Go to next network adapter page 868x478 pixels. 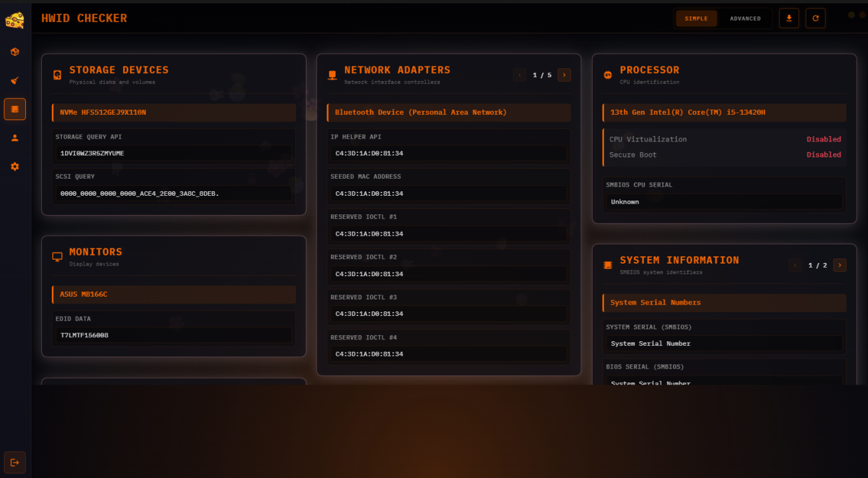tap(564, 75)
